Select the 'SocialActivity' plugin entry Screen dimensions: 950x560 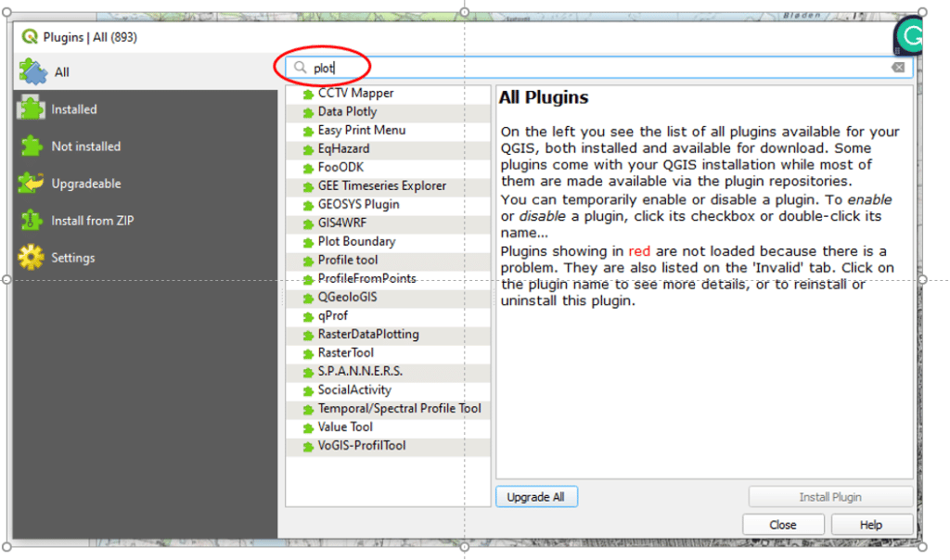388,390
